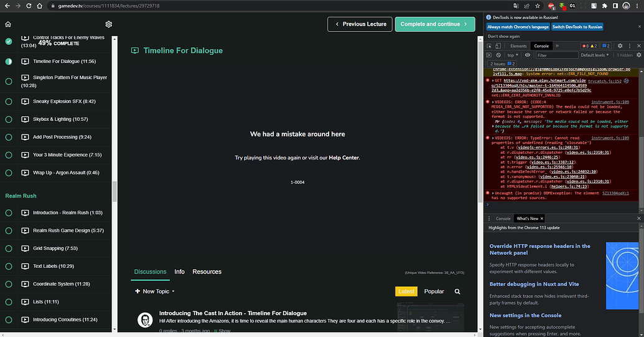Show more DevTools tabs with the chevrons
The width and height of the screenshot is (644, 337).
point(557,46)
